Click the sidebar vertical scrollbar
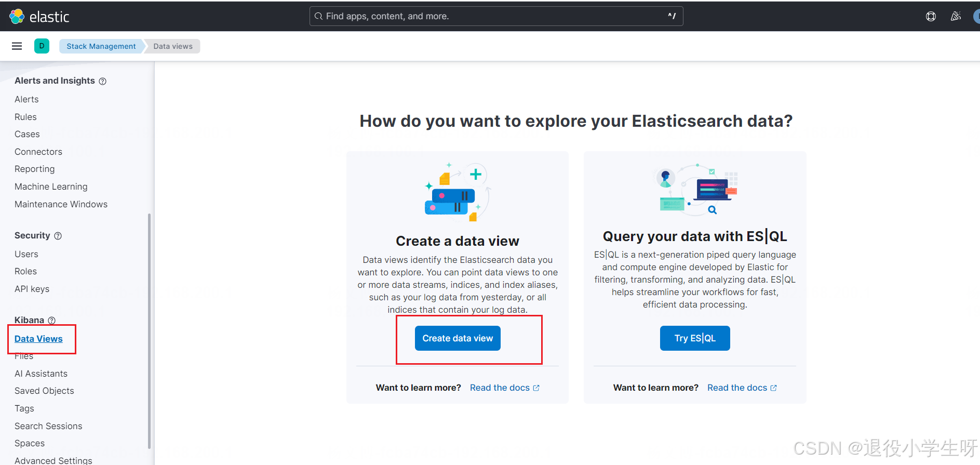The height and width of the screenshot is (465, 980). click(x=150, y=330)
